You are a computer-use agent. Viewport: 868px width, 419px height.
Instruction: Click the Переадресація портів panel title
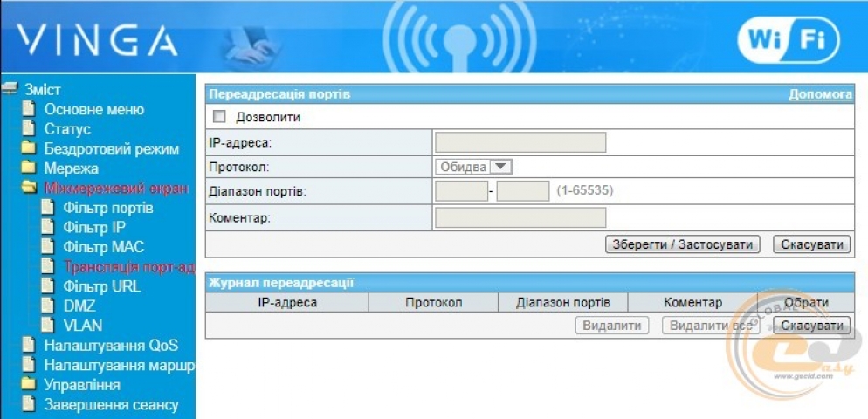tap(279, 94)
